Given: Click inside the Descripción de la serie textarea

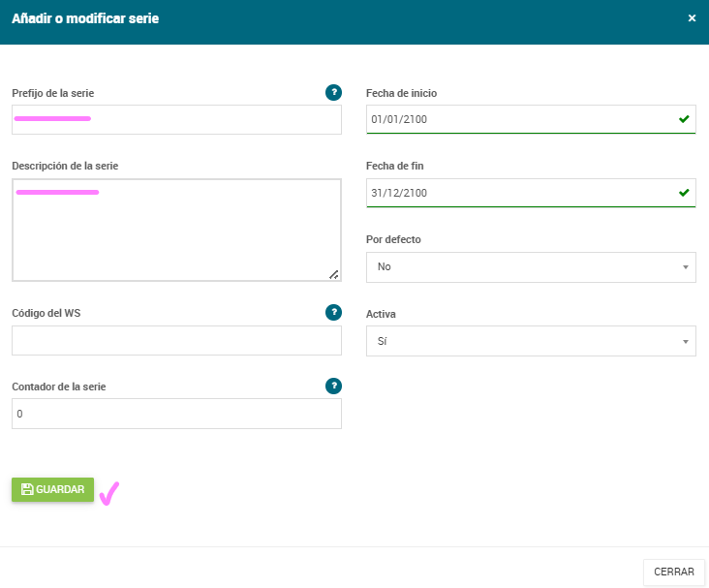Looking at the screenshot, I should [176, 231].
